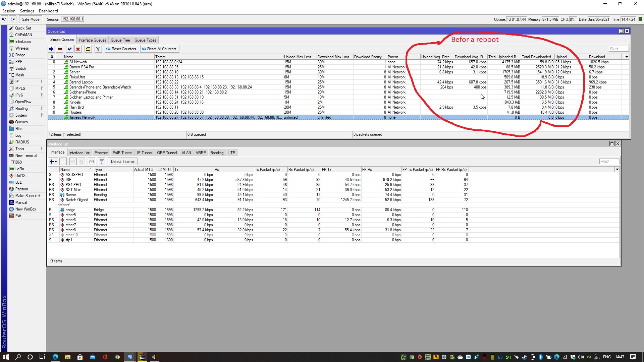
Task: Open the Interface List column selector dropdown
Action: coord(617,169)
